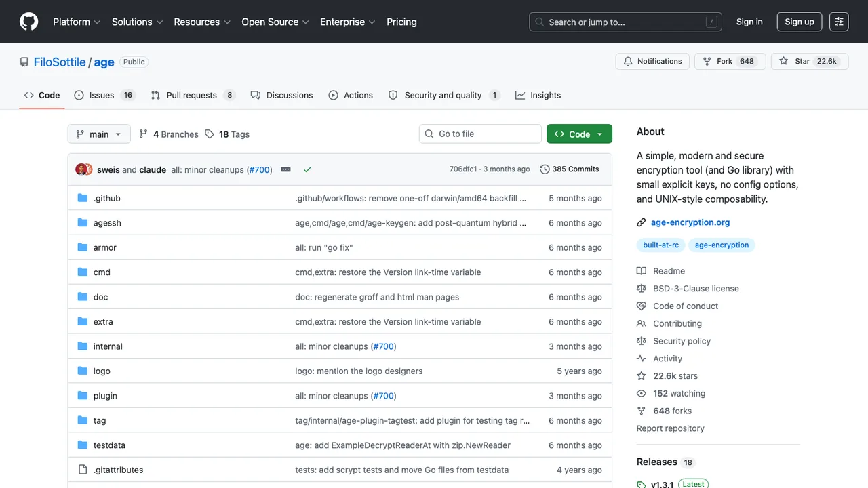Click the folder icon for plugin
The height and width of the screenshot is (488, 868).
coord(83,396)
